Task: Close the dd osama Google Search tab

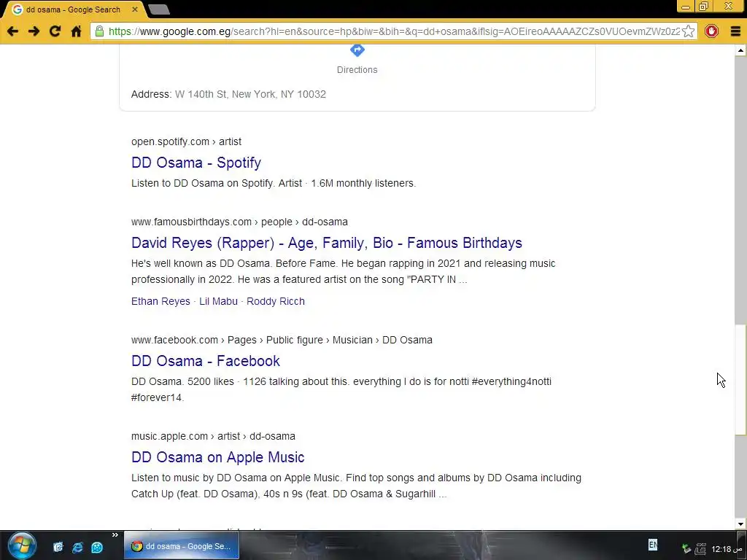Action: pos(135,9)
